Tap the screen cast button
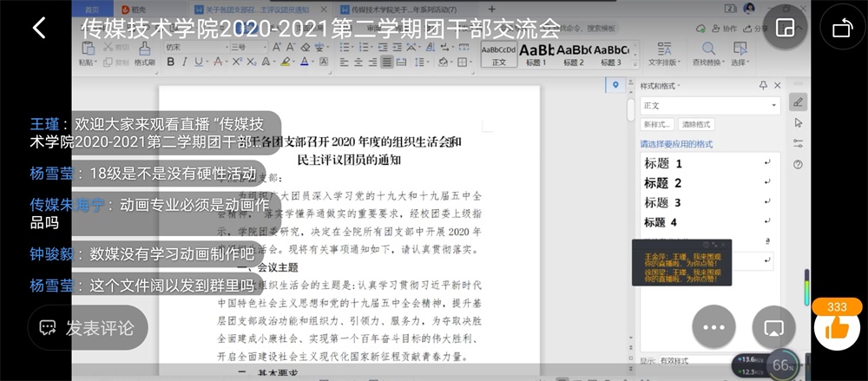 pos(773,328)
